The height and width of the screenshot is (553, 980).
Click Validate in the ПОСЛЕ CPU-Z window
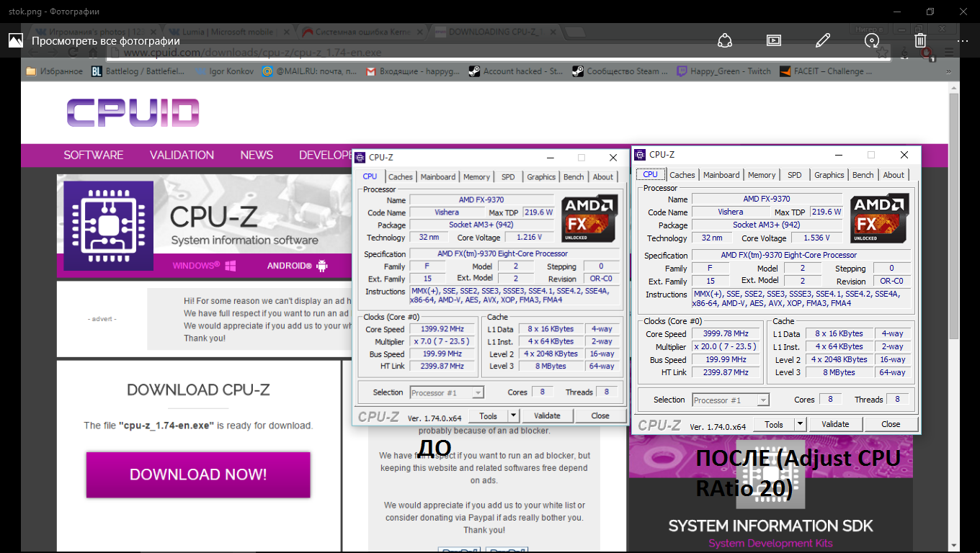click(x=835, y=424)
